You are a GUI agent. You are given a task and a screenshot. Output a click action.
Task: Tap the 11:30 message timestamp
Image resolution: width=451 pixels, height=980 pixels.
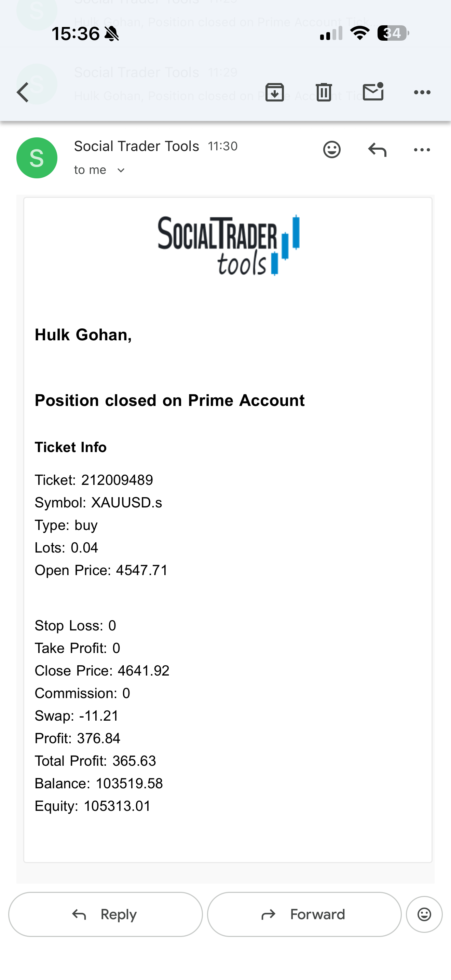(x=223, y=146)
